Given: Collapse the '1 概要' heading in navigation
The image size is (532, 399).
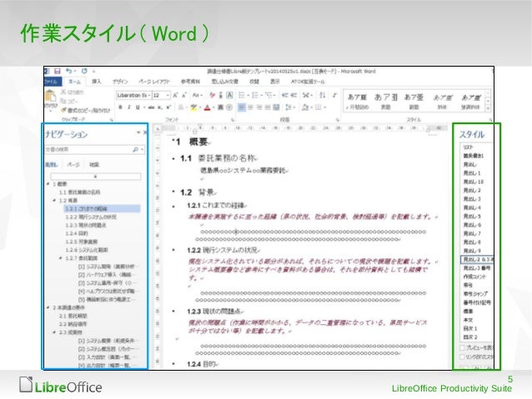Looking at the screenshot, I should 48,184.
